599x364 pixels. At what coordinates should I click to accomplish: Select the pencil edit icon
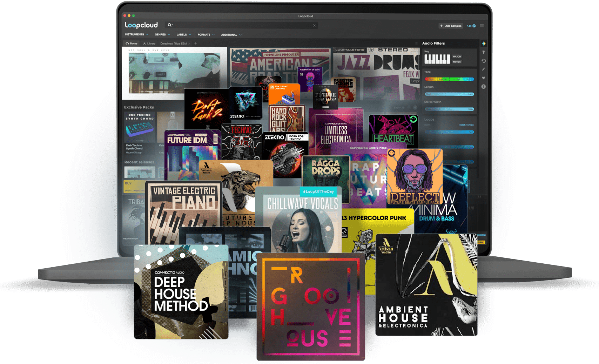(484, 69)
